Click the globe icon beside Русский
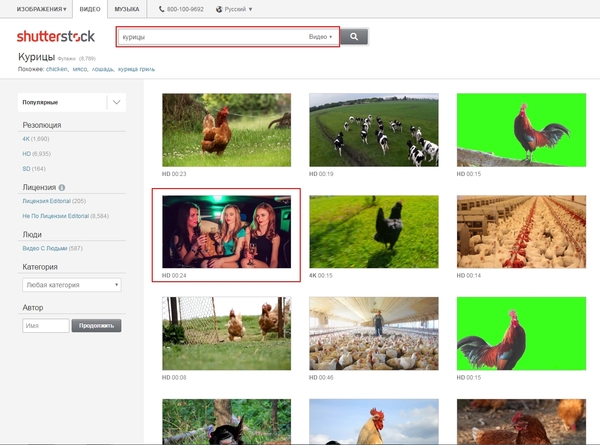Screen dimensions: 600x445 pos(219,9)
